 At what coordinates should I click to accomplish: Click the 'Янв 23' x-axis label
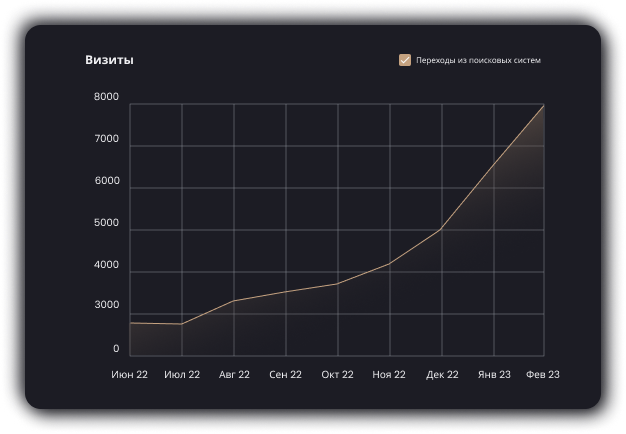click(x=494, y=375)
